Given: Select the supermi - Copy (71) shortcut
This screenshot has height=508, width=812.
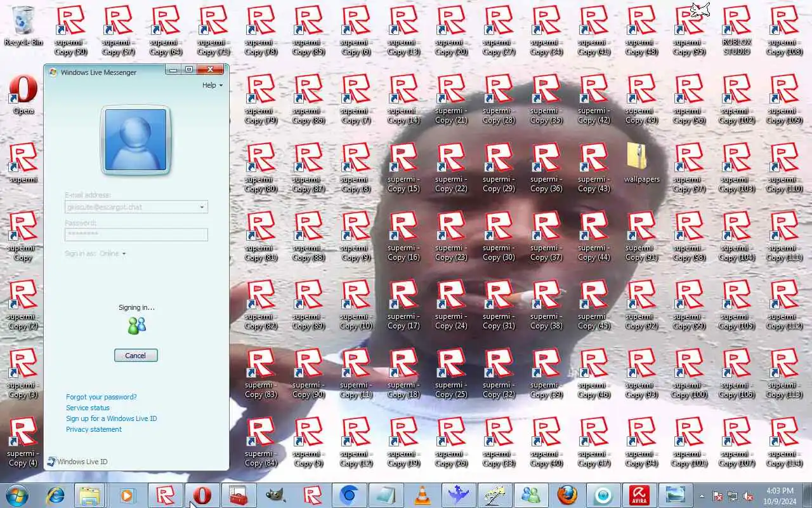Looking at the screenshot, I should tap(214, 30).
